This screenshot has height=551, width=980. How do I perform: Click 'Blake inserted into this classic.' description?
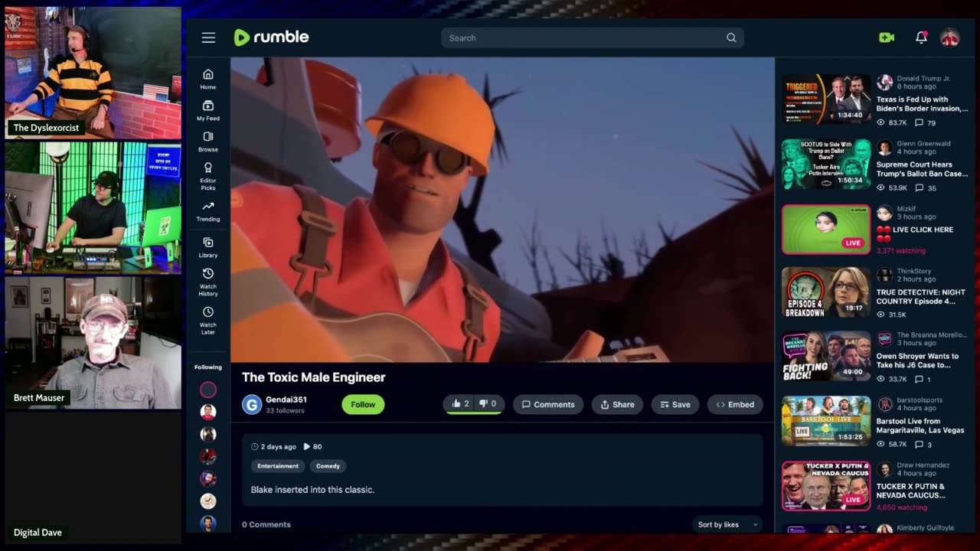[312, 490]
